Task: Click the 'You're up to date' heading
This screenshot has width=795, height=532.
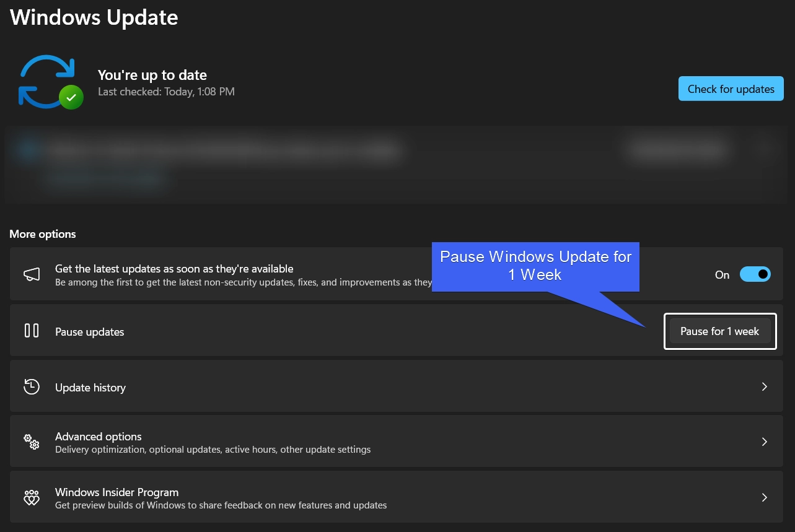Action: click(x=152, y=75)
